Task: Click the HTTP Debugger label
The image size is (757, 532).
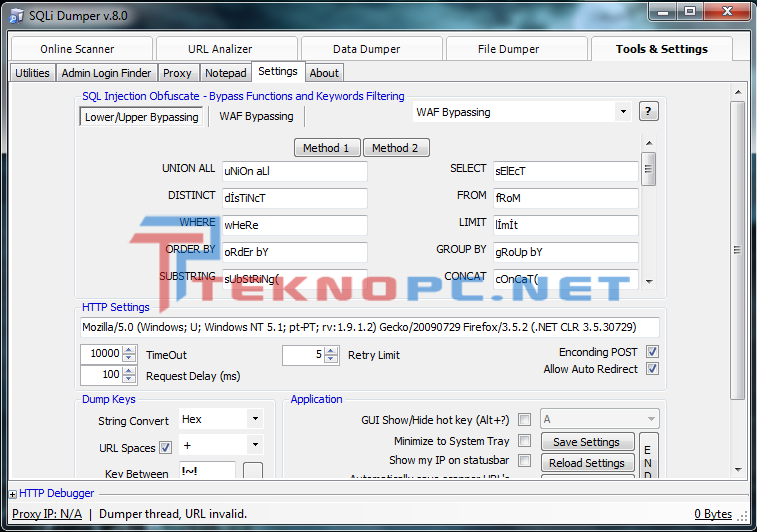Action: (56, 493)
